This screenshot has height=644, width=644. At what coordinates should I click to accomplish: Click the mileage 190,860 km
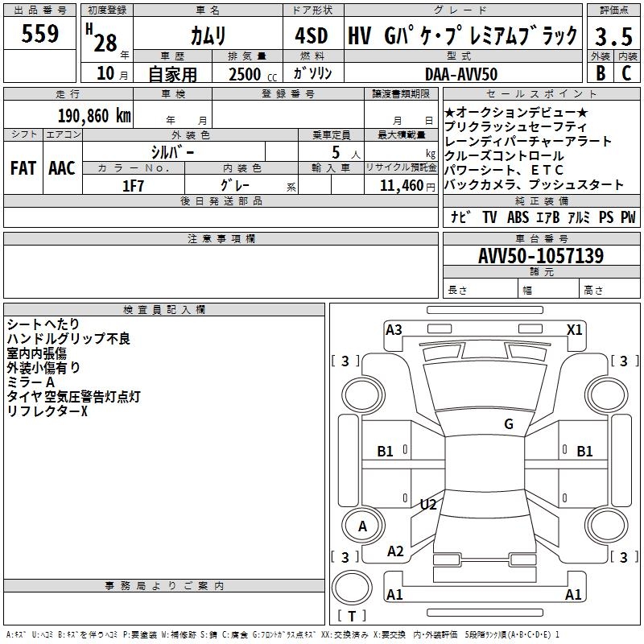(x=94, y=115)
